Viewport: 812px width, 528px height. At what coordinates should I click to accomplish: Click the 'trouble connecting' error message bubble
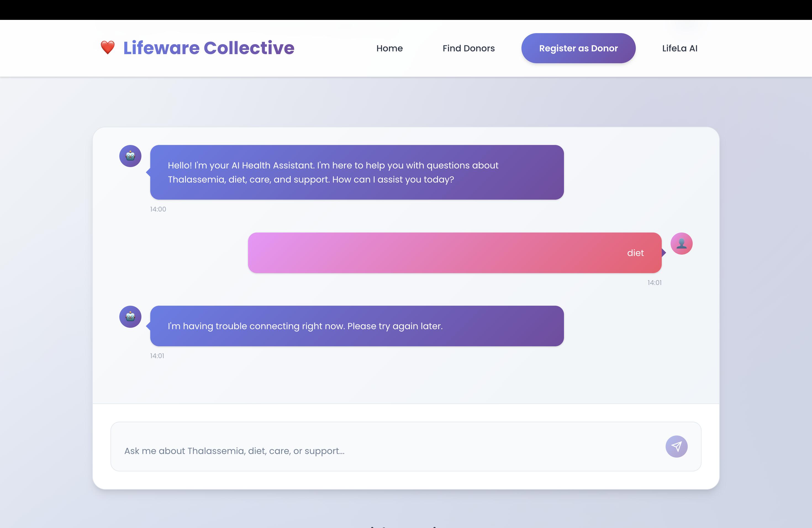[357, 326]
